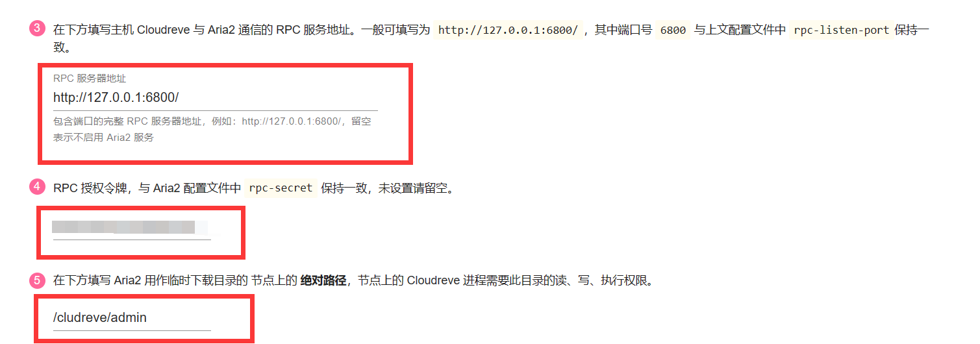Viewport: 980px width, 344px height.
Task: Select the highlighted http://127.0.0.1:6800/ code snippet in step 3
Action: click(509, 30)
